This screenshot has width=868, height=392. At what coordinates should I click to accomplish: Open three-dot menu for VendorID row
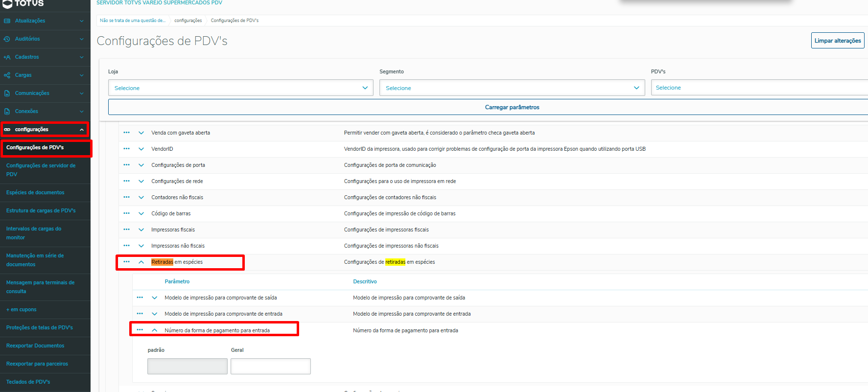[x=127, y=149]
